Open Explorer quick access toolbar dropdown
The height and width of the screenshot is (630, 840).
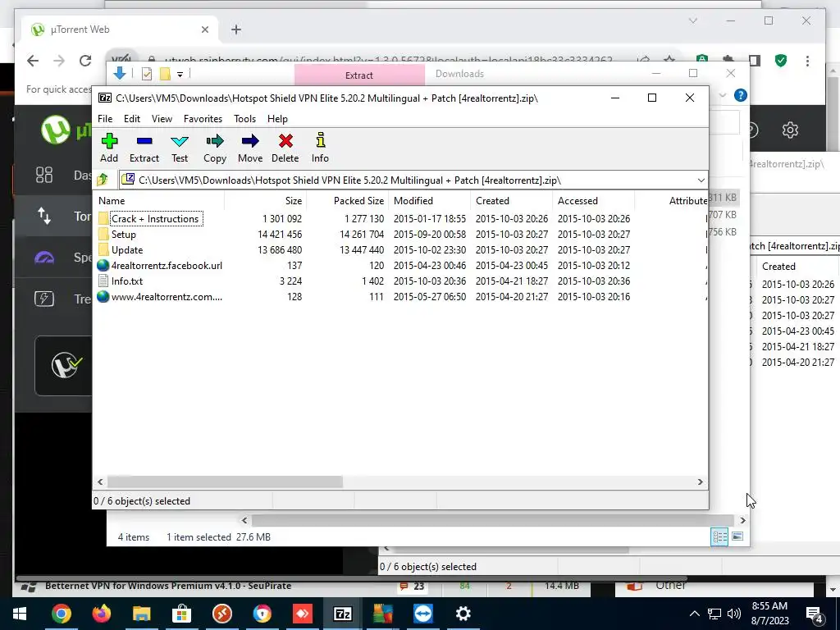coord(180,75)
